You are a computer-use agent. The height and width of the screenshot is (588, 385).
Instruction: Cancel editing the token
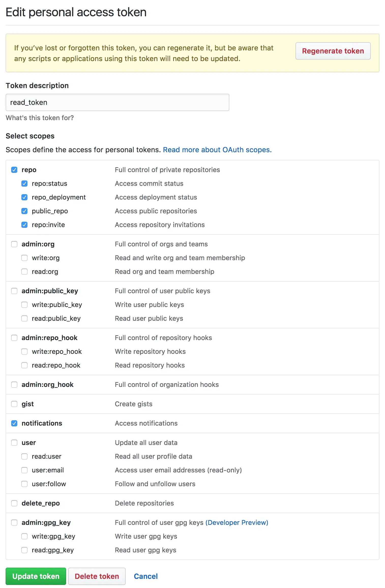point(146,576)
